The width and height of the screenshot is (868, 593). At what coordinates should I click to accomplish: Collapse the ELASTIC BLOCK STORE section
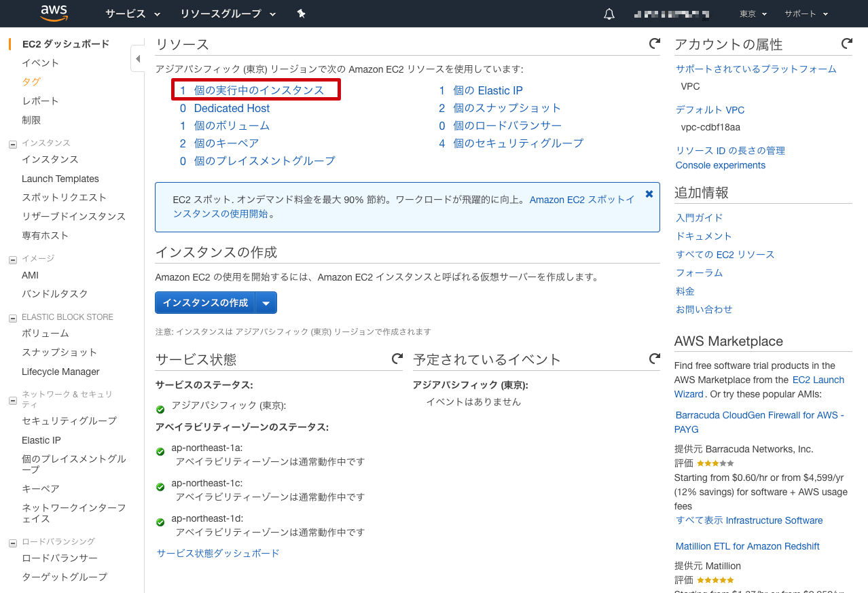pos(12,318)
